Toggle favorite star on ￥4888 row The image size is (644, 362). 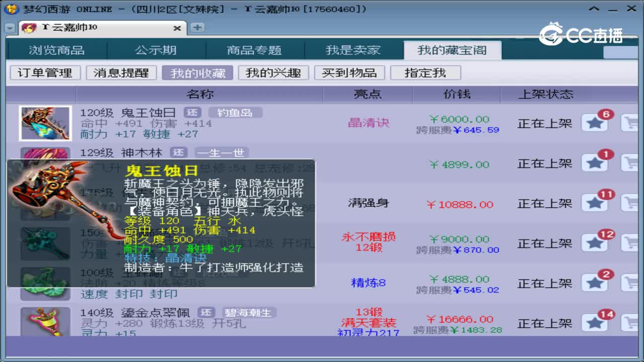[x=595, y=283]
